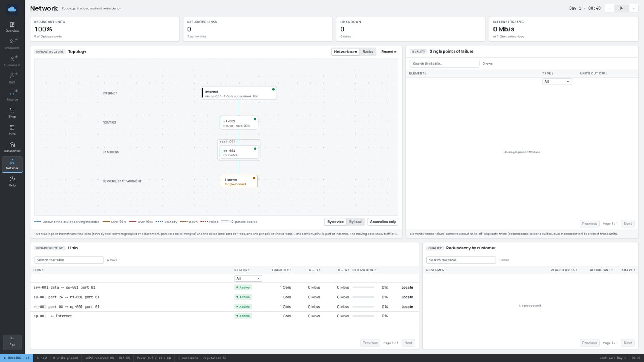Click the Recenter button in Topology
This screenshot has height=362, width=644.
(x=389, y=52)
